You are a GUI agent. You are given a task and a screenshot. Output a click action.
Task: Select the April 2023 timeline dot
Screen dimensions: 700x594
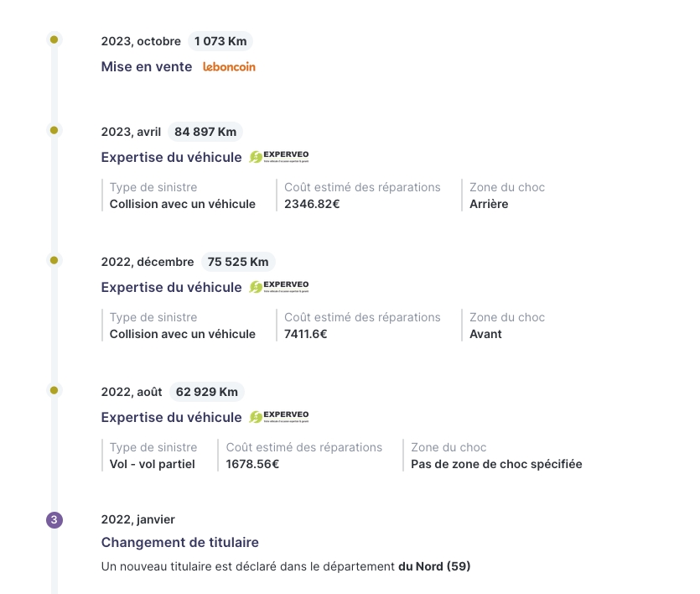(54, 130)
